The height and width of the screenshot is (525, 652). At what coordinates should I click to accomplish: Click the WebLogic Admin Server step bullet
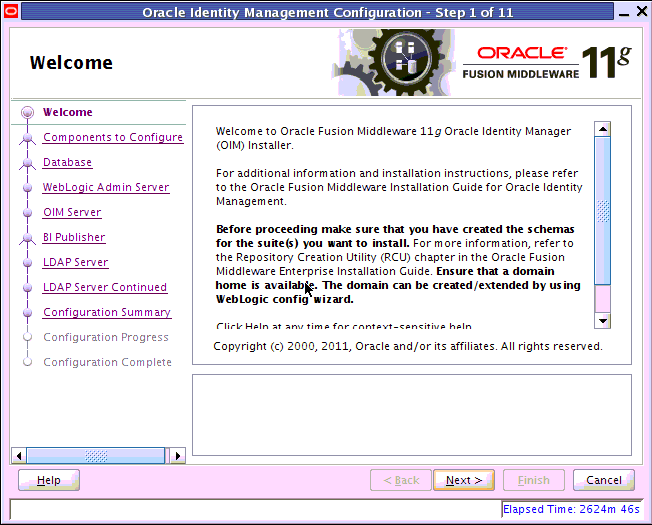(x=27, y=187)
